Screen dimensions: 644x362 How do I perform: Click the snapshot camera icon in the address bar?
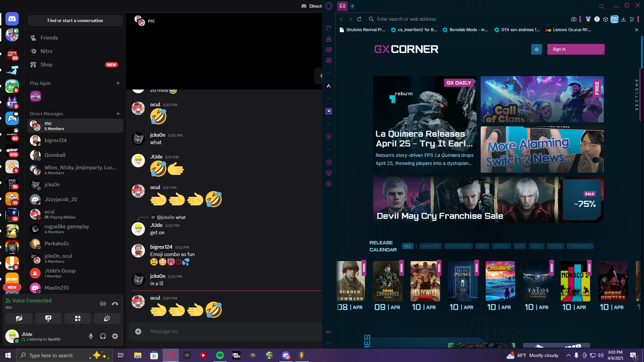[x=574, y=19]
